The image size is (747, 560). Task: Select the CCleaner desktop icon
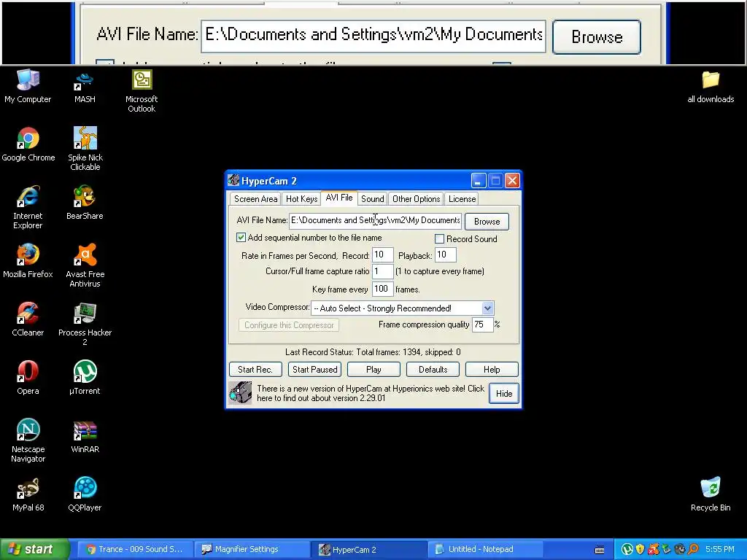28,319
